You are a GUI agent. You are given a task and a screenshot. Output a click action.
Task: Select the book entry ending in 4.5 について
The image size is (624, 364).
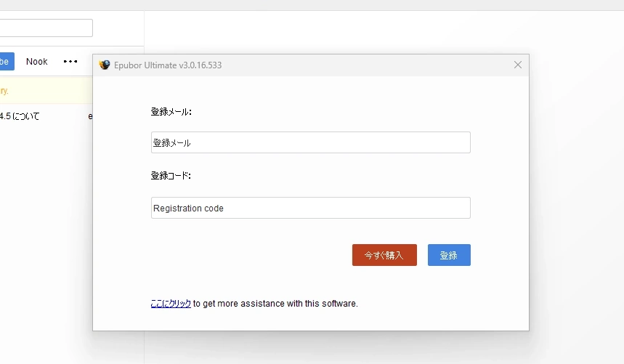(x=20, y=116)
